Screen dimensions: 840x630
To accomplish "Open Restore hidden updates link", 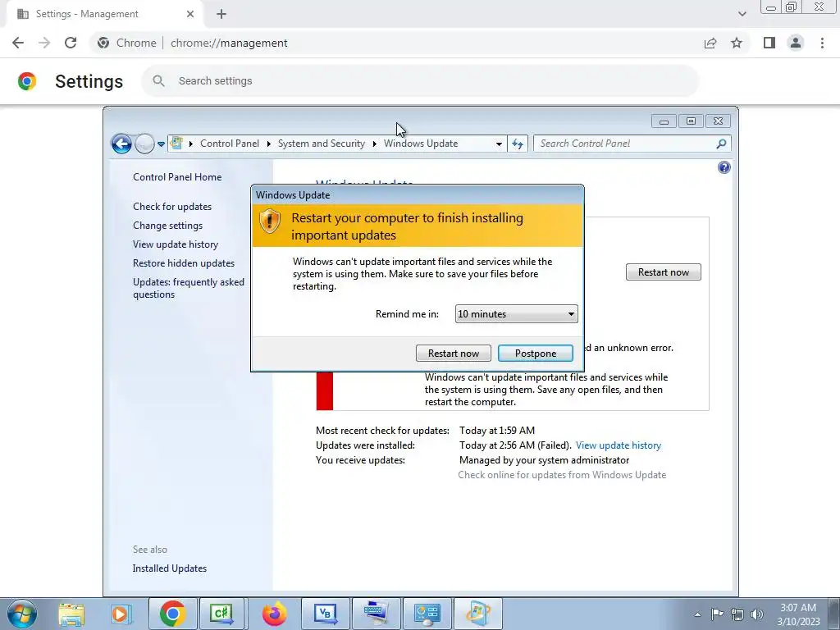I will [184, 263].
